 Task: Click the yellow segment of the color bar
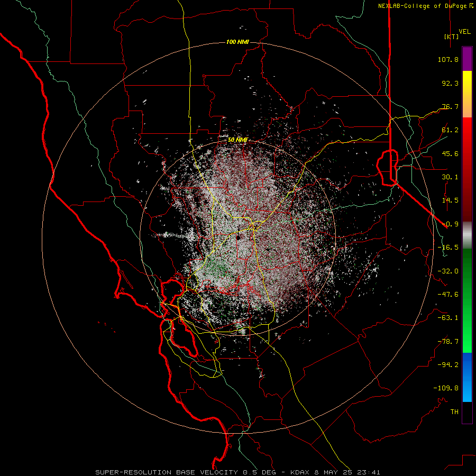(x=467, y=94)
